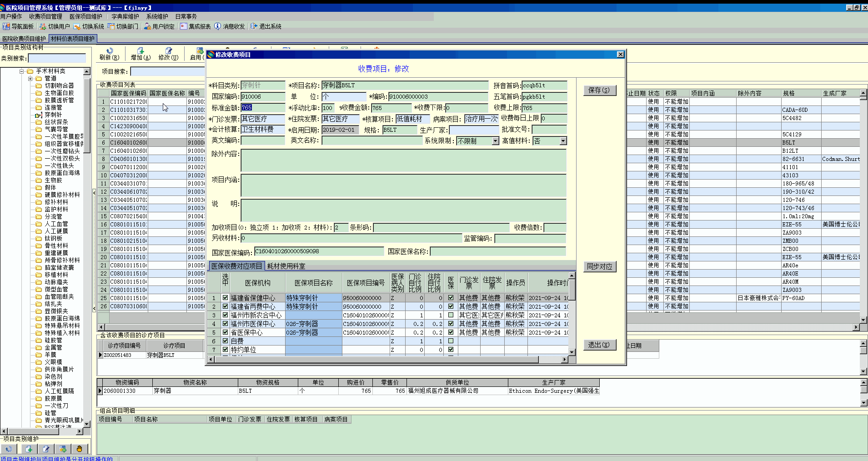Toggle 选中 checkbox for 省医保中心 row

tap(225, 332)
